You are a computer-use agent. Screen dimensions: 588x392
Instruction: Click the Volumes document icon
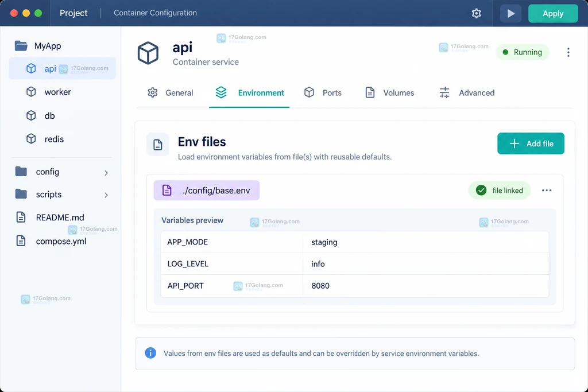coord(370,92)
